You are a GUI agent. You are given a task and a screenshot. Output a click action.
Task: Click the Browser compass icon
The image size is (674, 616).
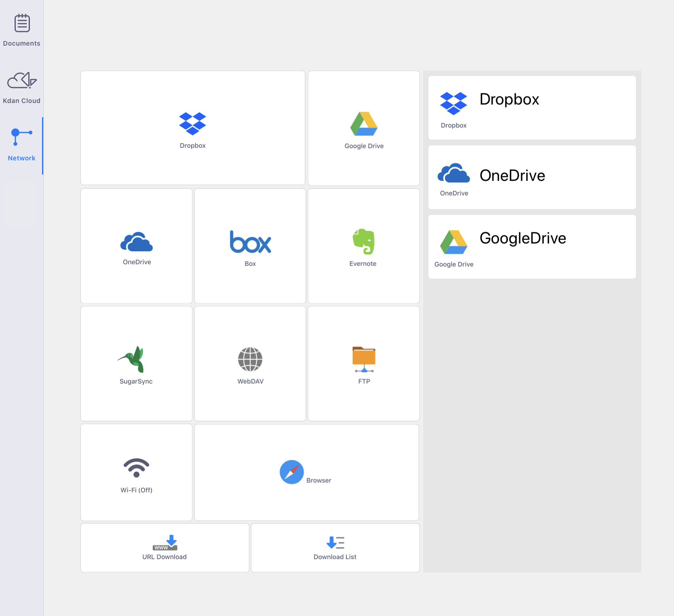[x=292, y=472]
